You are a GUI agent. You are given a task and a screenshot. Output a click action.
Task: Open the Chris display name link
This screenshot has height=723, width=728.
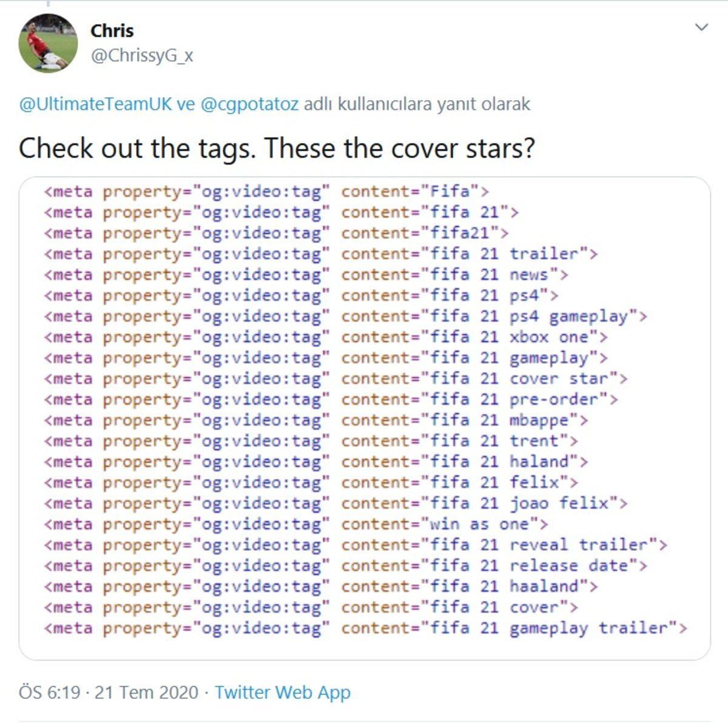pos(112,30)
